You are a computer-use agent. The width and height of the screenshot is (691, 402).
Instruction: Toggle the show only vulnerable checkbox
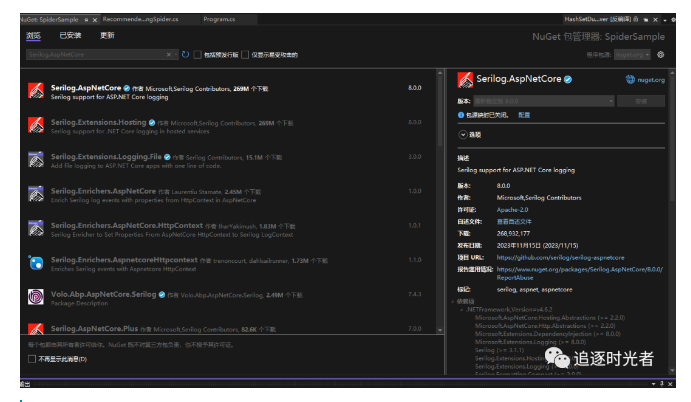[245, 55]
